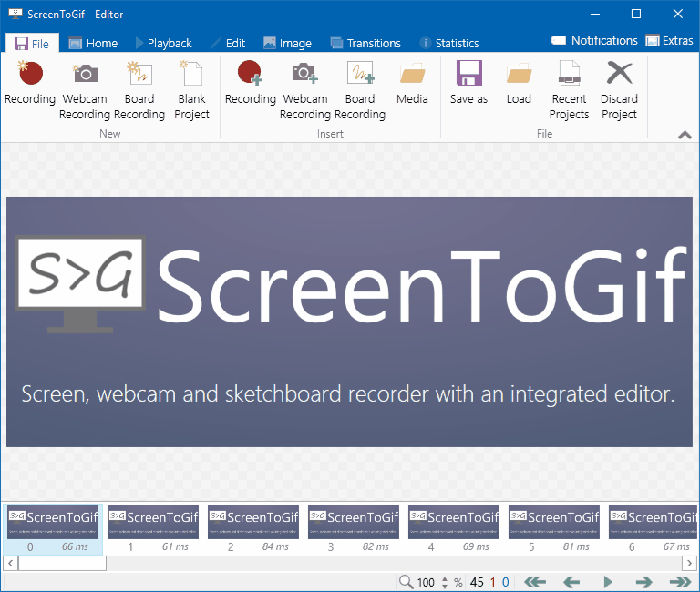Viewport: 700px width, 592px height.
Task: Switch to the Playback tab
Action: tap(163, 43)
